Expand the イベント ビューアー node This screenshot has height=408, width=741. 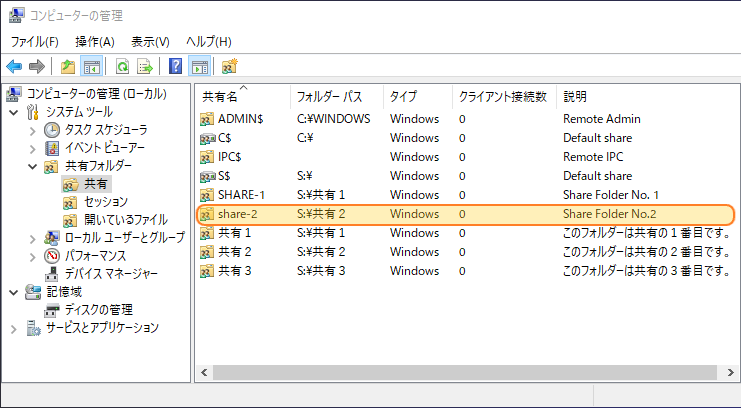click(x=33, y=149)
